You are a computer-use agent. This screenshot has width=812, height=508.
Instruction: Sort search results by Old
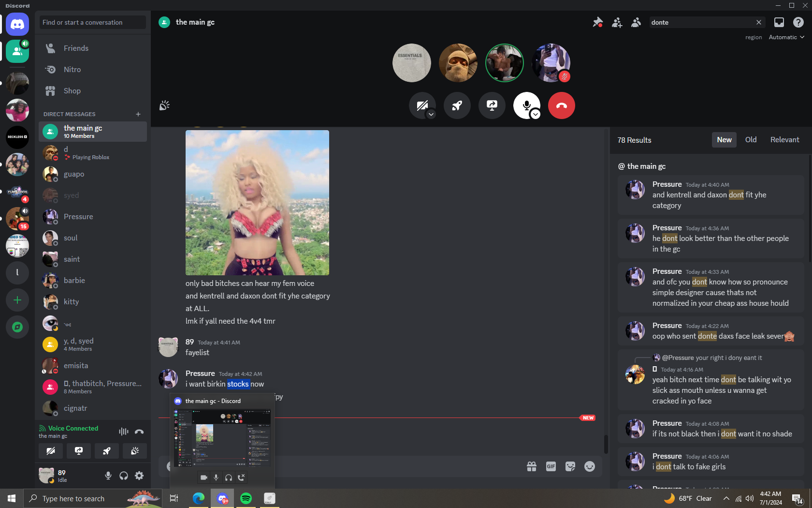[x=751, y=140]
